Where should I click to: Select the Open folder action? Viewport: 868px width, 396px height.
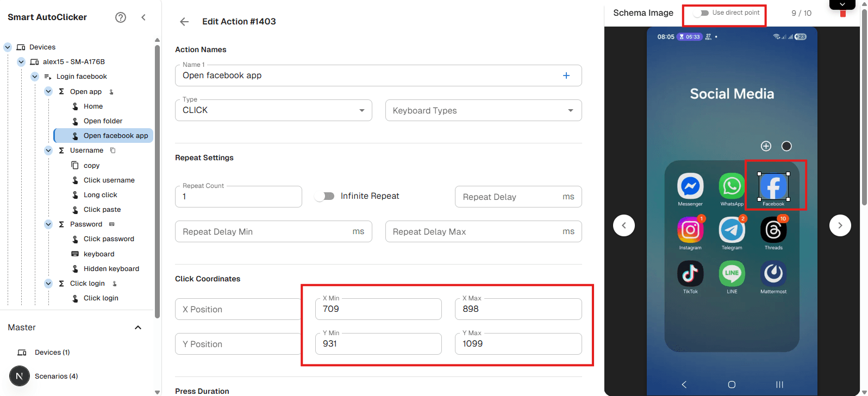pos(103,121)
